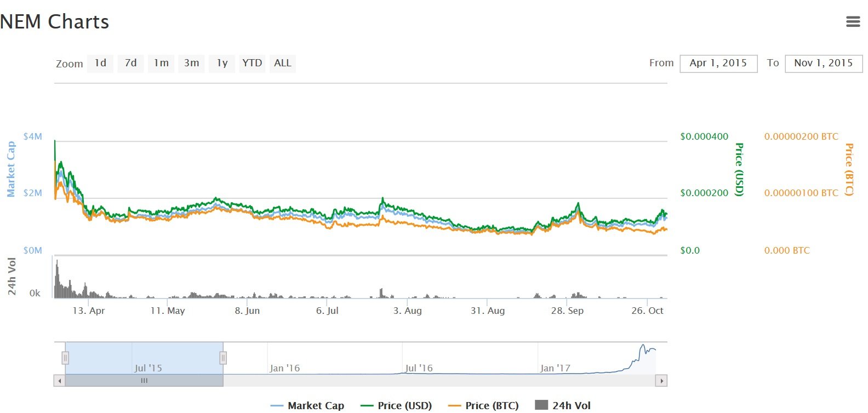Click the 11. May x-axis label
The height and width of the screenshot is (413, 868).
coord(168,311)
